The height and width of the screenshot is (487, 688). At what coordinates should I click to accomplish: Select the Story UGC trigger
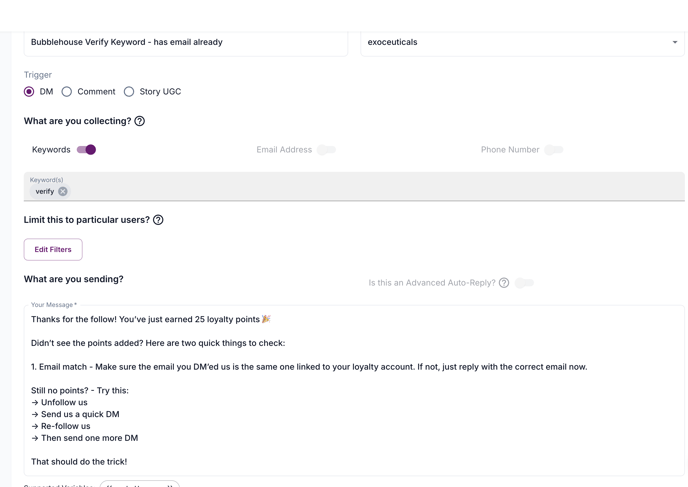(129, 92)
